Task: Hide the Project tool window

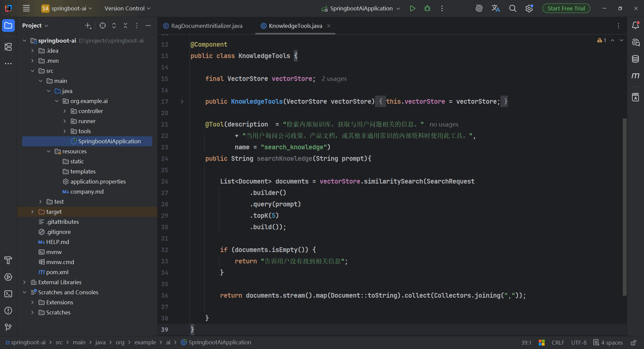Action: [x=148, y=26]
